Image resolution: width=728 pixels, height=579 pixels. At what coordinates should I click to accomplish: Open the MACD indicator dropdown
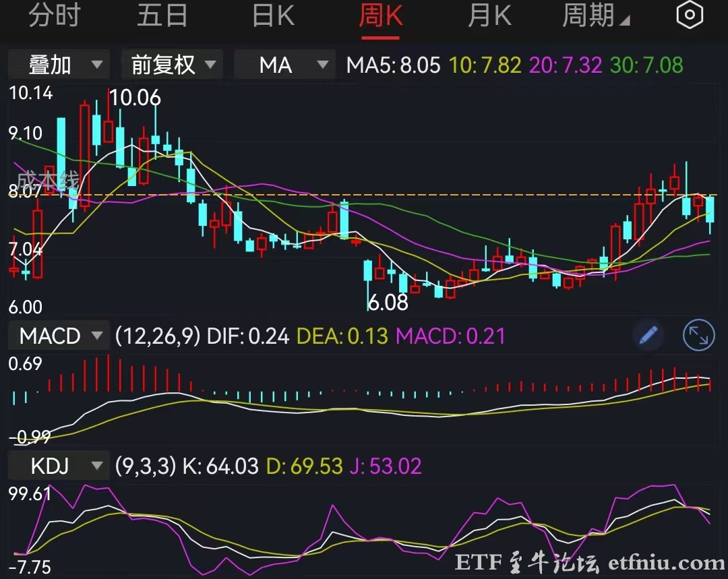coord(58,335)
